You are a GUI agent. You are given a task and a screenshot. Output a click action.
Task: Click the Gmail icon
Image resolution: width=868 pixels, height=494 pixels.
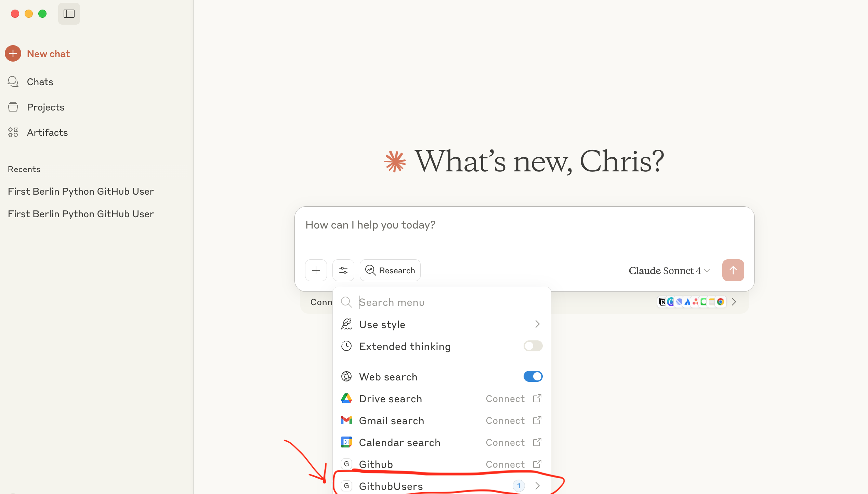coord(346,420)
